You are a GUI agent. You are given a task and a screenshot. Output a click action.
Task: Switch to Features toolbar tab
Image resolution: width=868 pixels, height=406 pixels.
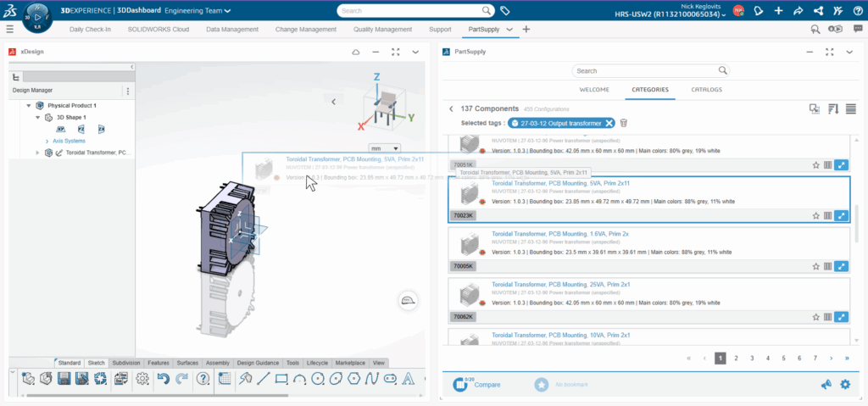tap(159, 363)
